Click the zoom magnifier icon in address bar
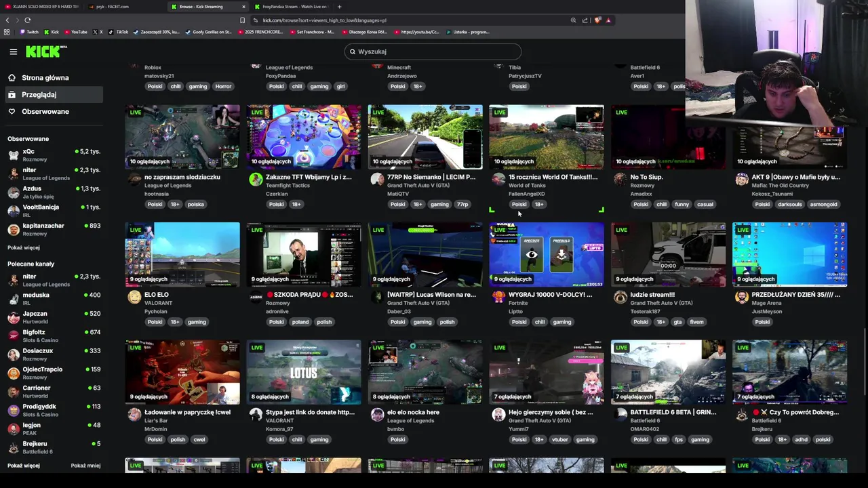This screenshot has height=488, width=868. click(573, 20)
